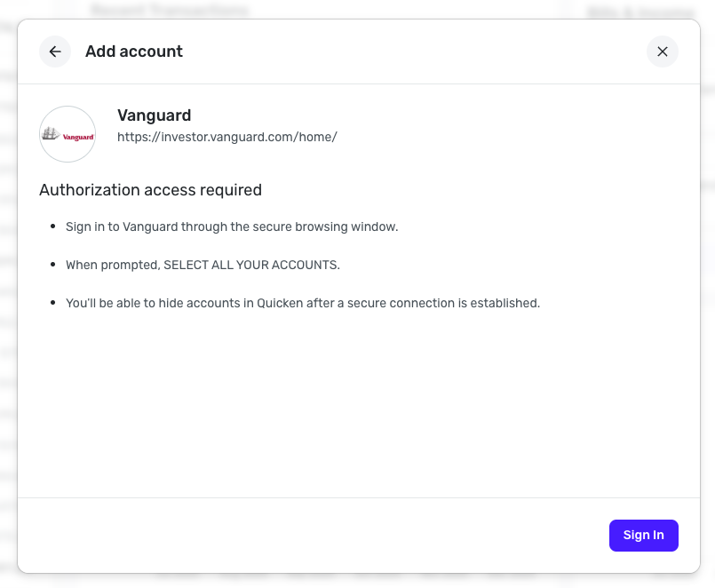
Task: Click the investor.vanguard.com URL text
Action: click(x=226, y=137)
